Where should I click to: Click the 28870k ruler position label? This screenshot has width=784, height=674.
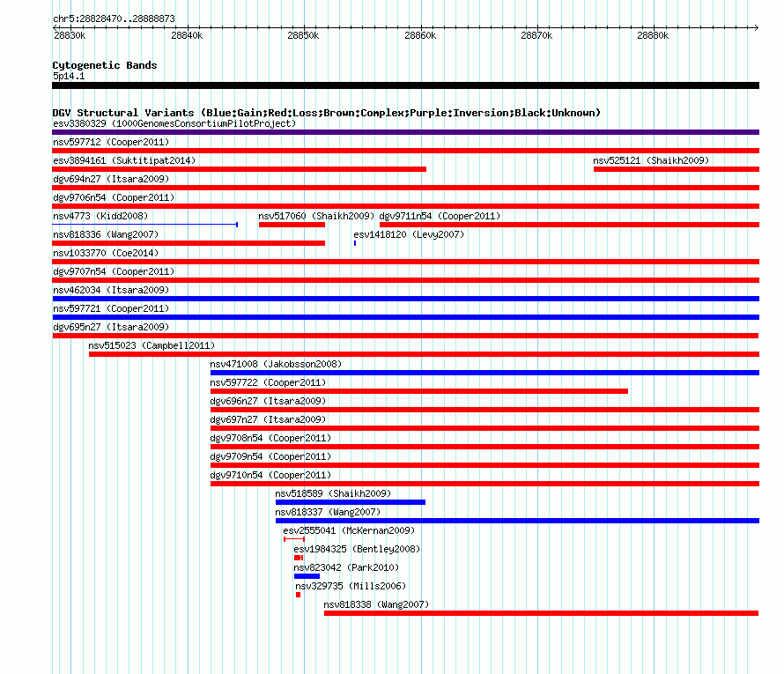[x=536, y=35]
